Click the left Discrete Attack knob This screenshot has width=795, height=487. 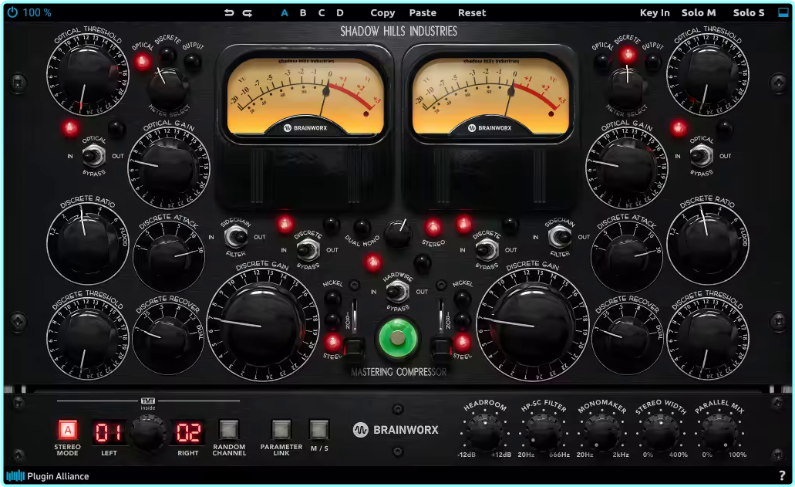point(169,257)
